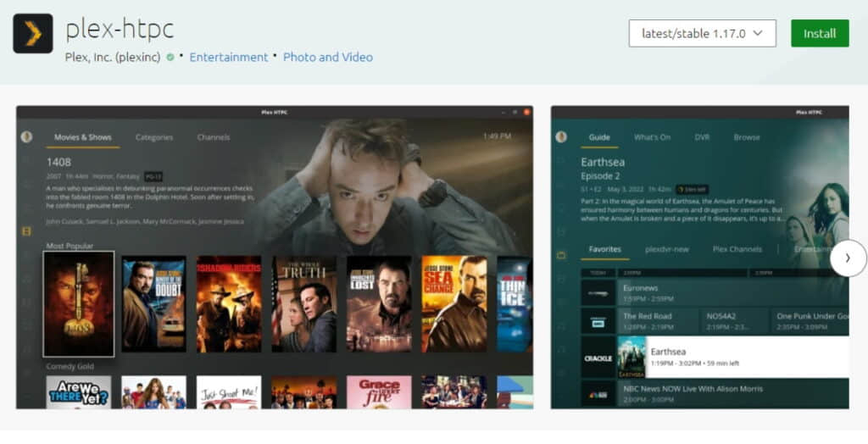Click the orange close button of Plex HTPC window
This screenshot has height=444, width=868.
tap(526, 113)
